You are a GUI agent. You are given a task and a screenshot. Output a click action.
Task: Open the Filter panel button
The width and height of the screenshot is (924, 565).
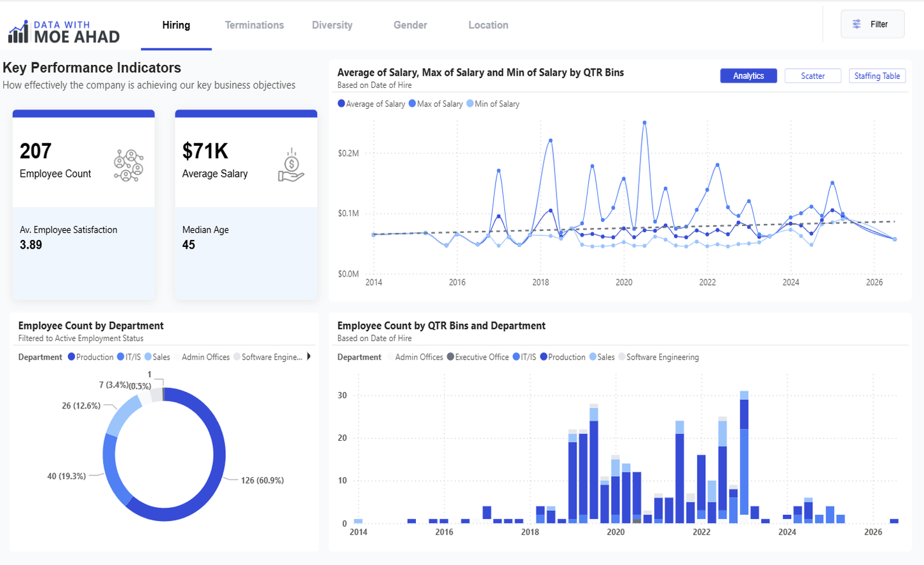pos(872,24)
